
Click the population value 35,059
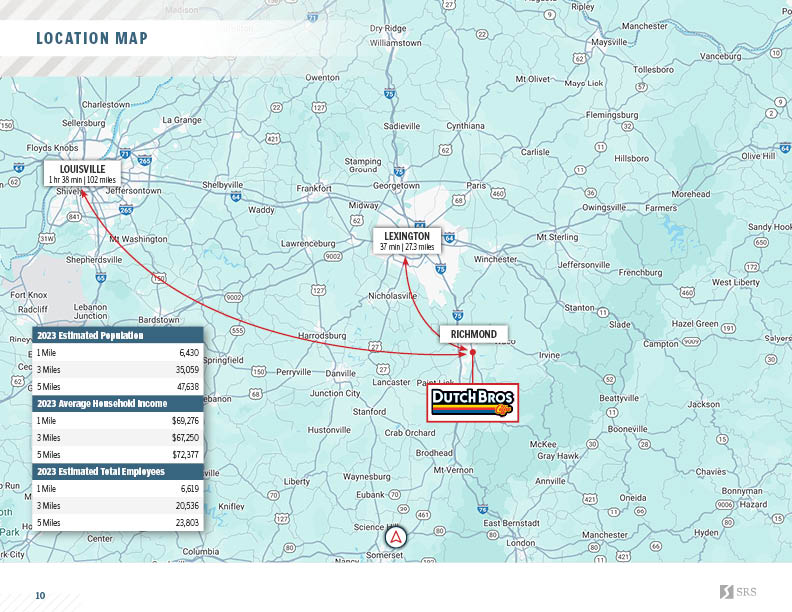(187, 370)
